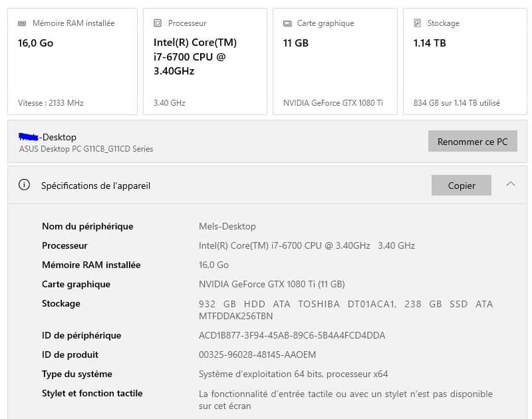The image size is (532, 419).
Task: Select the ID de périphérique label
Action: (x=81, y=336)
